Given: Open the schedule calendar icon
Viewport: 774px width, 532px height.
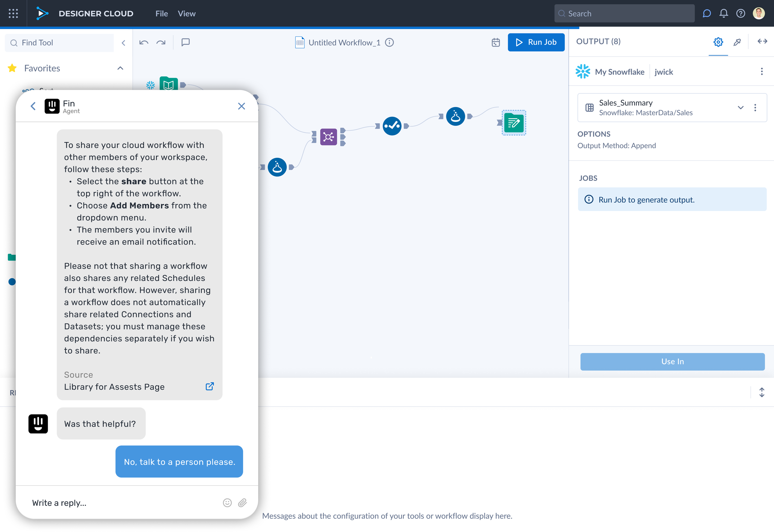Looking at the screenshot, I should 496,42.
